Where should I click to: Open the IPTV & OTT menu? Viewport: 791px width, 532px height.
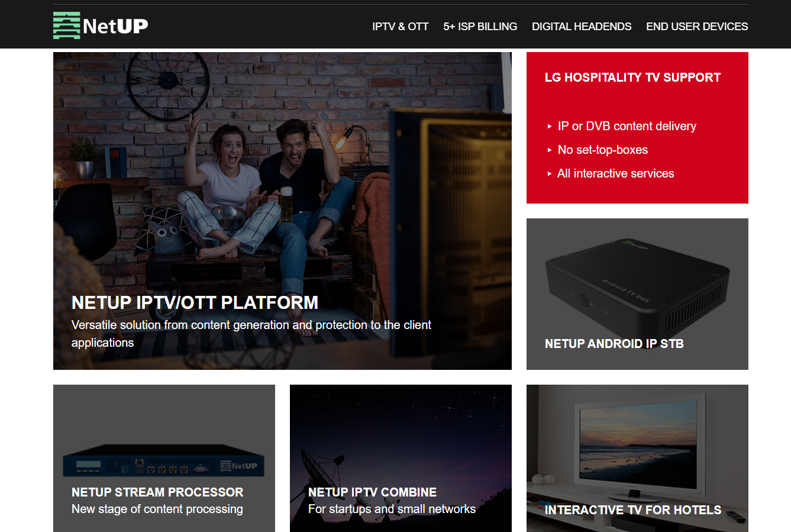[x=400, y=27]
